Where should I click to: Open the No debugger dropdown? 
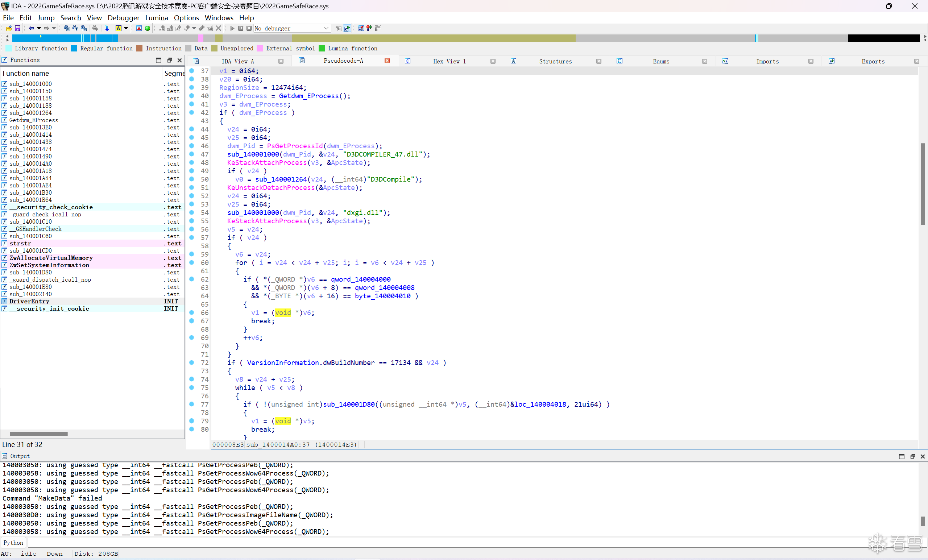coord(326,28)
